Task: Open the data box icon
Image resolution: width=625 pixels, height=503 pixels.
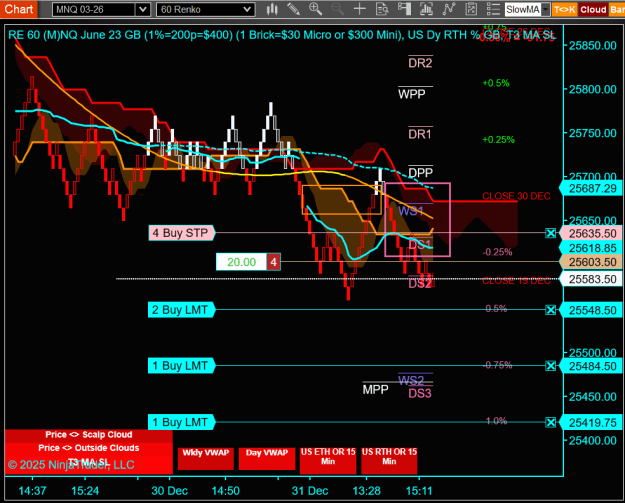Action: pos(382,9)
